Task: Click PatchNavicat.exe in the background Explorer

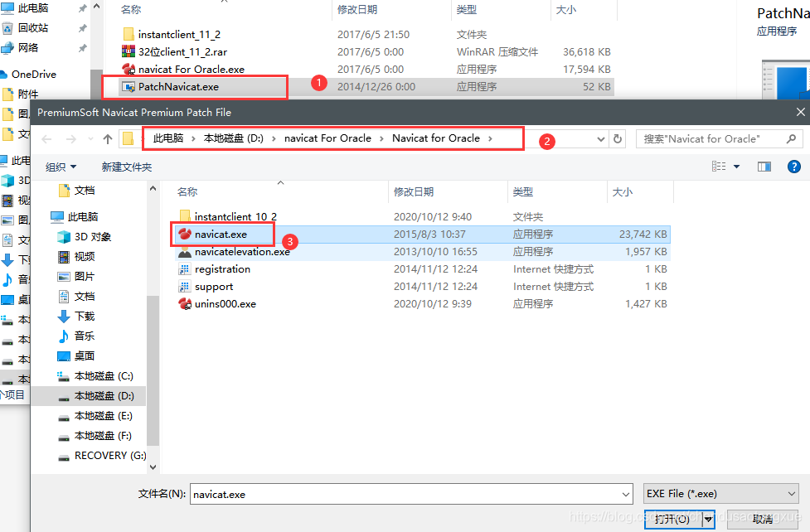Action: 178,87
